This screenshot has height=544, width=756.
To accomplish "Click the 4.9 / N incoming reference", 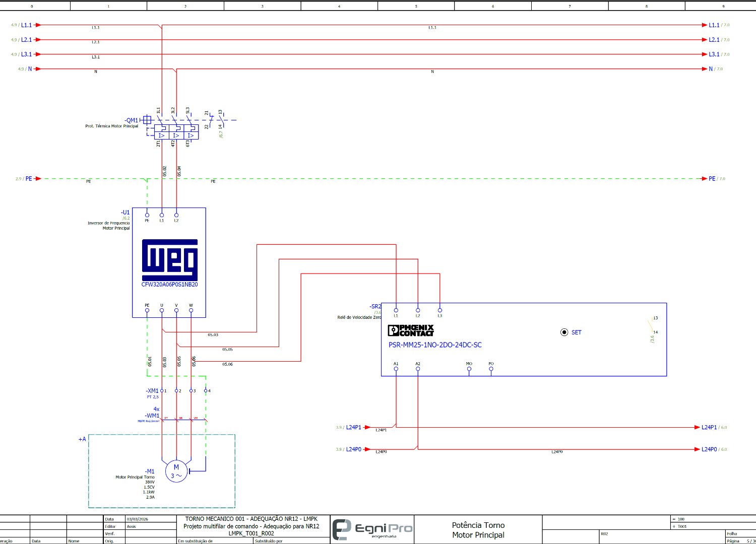I will [x=25, y=69].
